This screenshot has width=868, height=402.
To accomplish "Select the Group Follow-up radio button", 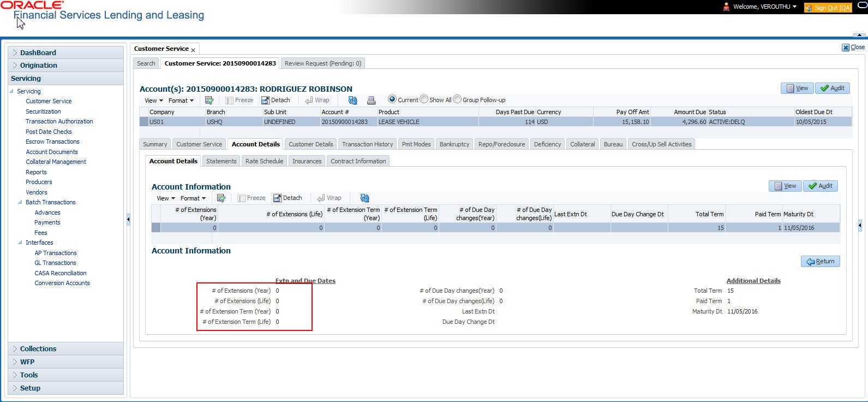I will (457, 99).
